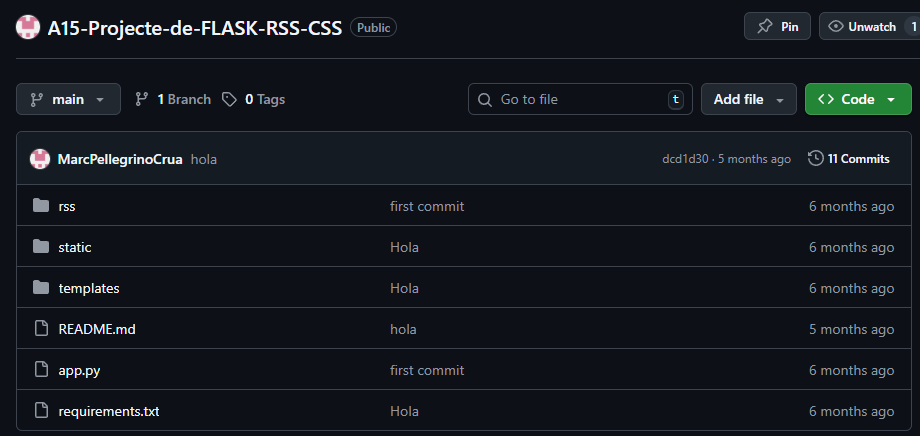The height and width of the screenshot is (436, 920).
Task: Click the magnifier icon in Go to file
Action: 485,100
